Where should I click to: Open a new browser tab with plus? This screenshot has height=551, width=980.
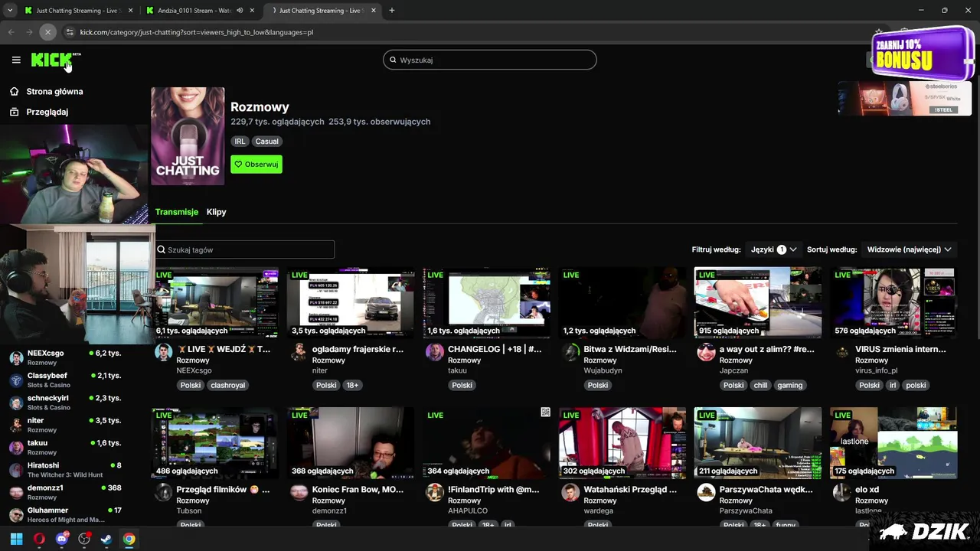click(x=391, y=11)
